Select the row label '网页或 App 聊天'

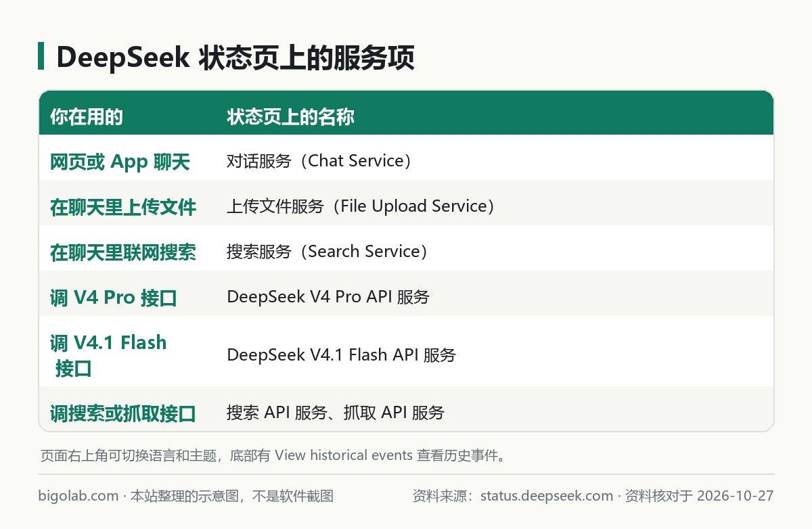(120, 162)
